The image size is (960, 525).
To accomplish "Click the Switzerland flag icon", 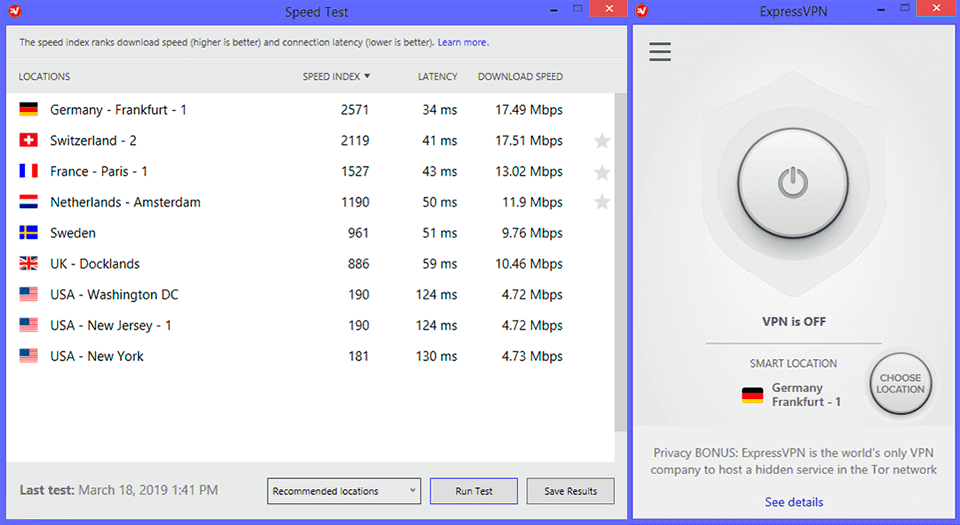I will pos(28,140).
